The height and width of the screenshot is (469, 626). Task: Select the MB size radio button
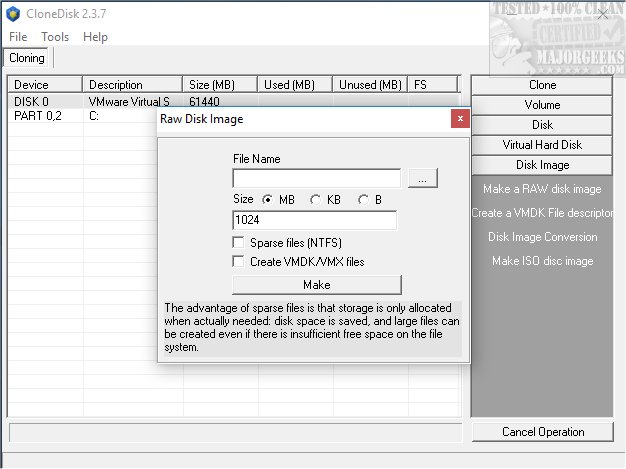point(267,199)
